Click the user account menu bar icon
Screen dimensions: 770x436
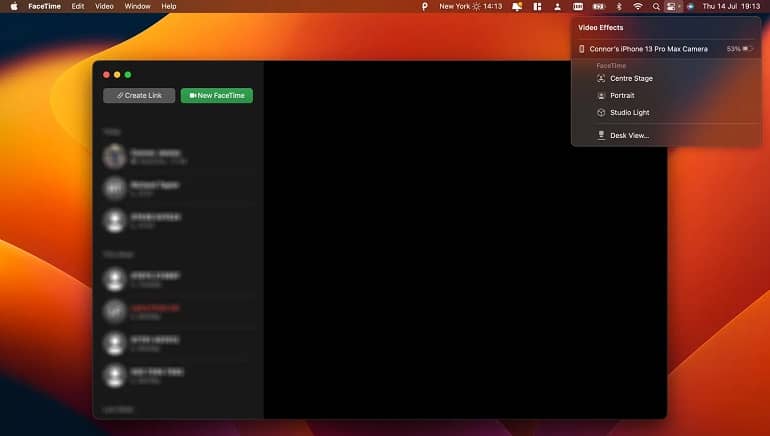pyautogui.click(x=557, y=6)
